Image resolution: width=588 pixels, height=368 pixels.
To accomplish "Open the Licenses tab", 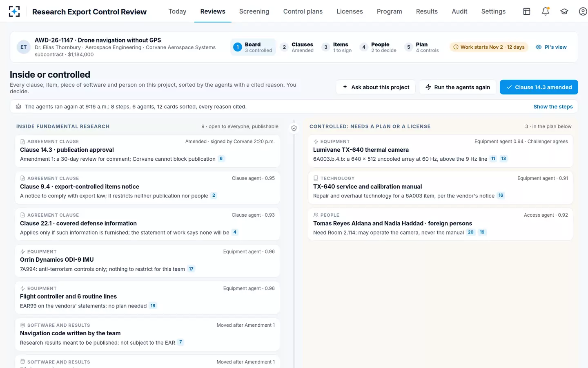I will click(350, 11).
